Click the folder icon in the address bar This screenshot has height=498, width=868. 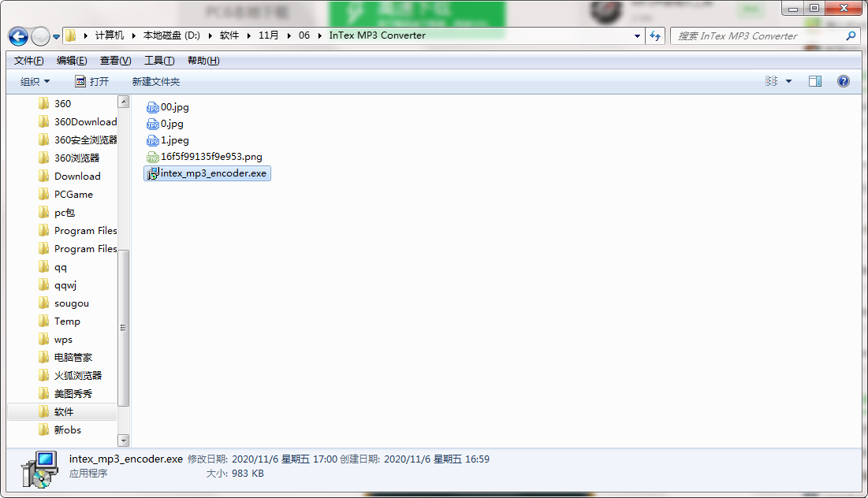click(71, 35)
